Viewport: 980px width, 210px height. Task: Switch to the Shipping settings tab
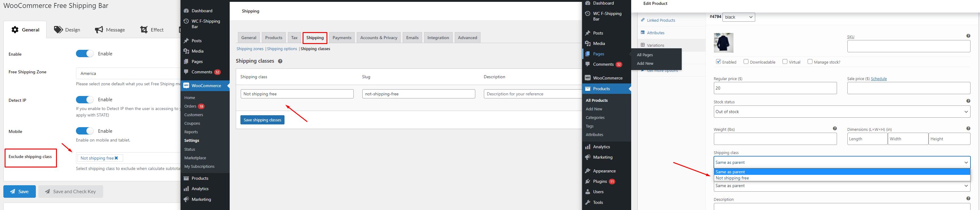[315, 38]
